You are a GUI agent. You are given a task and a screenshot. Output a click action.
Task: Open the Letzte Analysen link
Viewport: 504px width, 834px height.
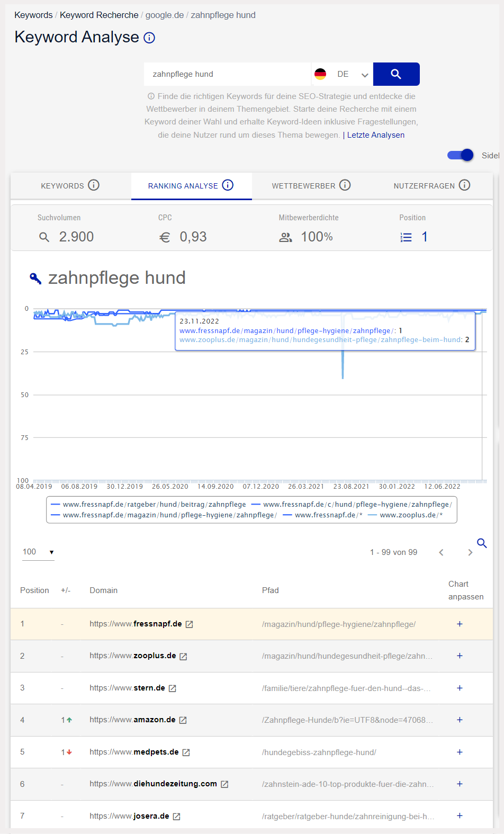[376, 135]
